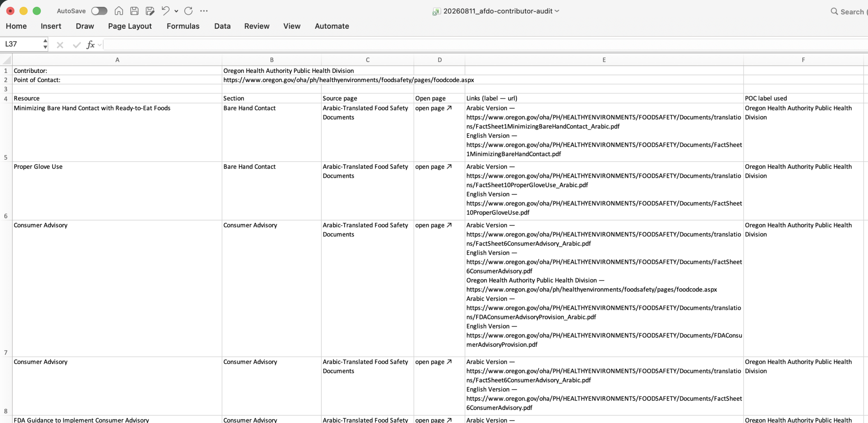The width and height of the screenshot is (868, 423).
Task: Click the Save As icon
Action: pyautogui.click(x=150, y=11)
